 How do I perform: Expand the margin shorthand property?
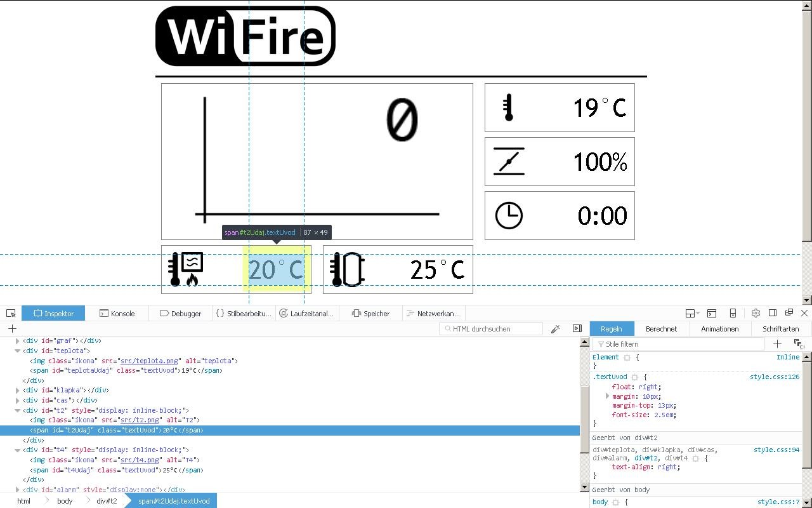click(x=607, y=396)
